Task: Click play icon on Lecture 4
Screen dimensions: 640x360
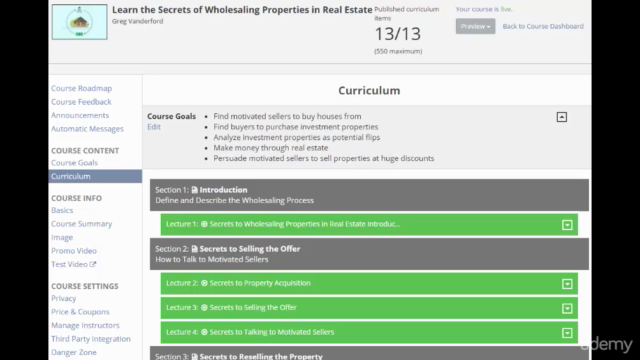Action: click(204, 332)
